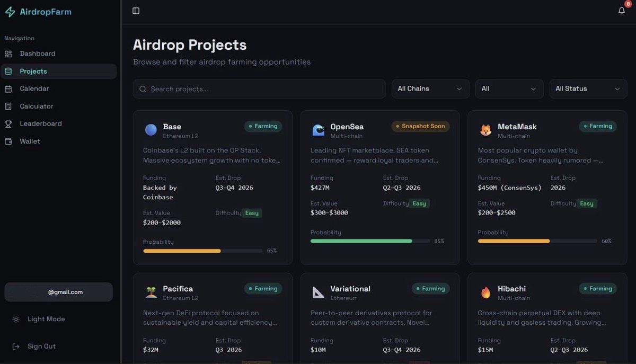Toggle the sidebar panel icon

[x=136, y=11]
